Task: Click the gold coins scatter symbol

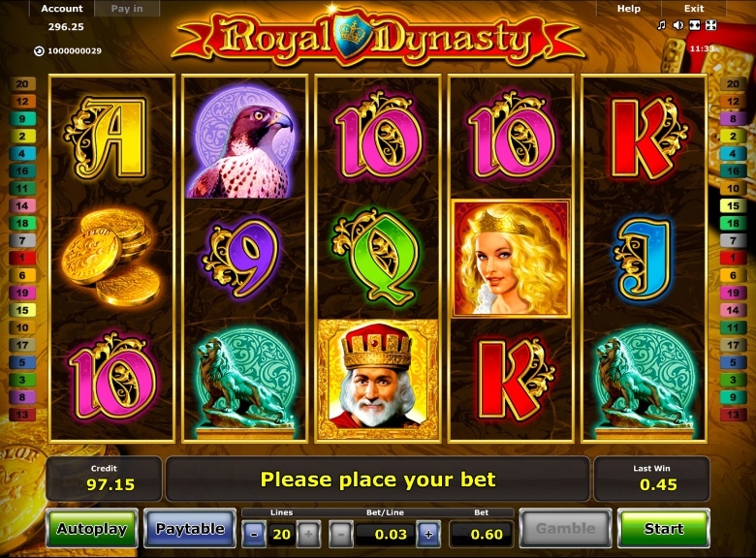Action: point(112,258)
